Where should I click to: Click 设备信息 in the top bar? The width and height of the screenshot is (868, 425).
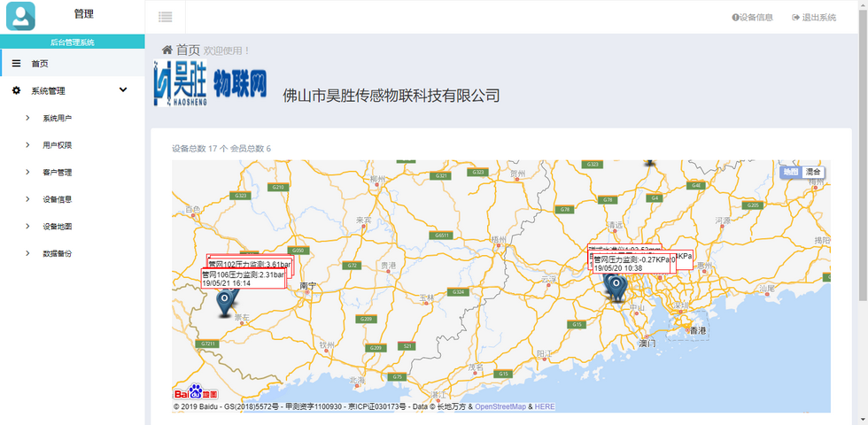click(752, 17)
